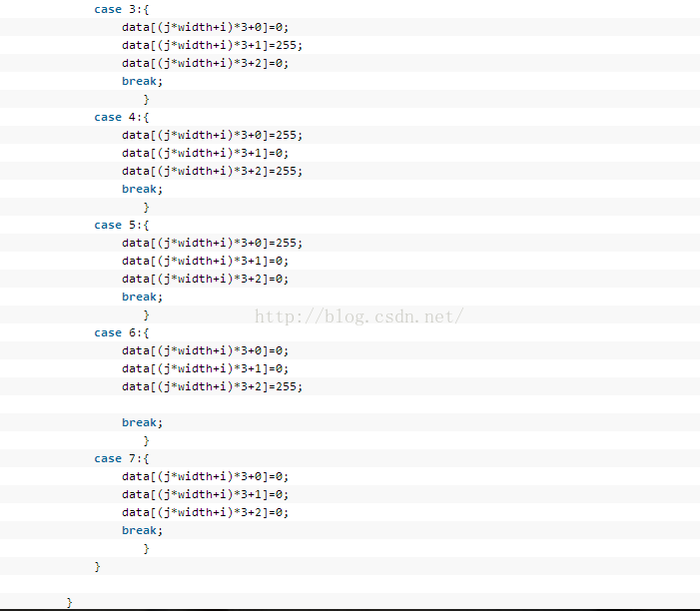Select 'data[(j*width+i)*3+2]=255;' under case 6
Screen dimensions: 700x611
[212, 387]
